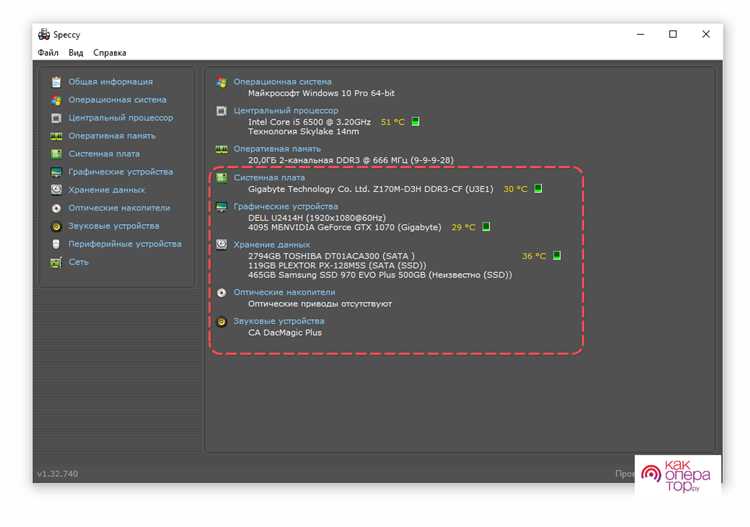Click the green motherboard temperature indicator

click(x=538, y=188)
